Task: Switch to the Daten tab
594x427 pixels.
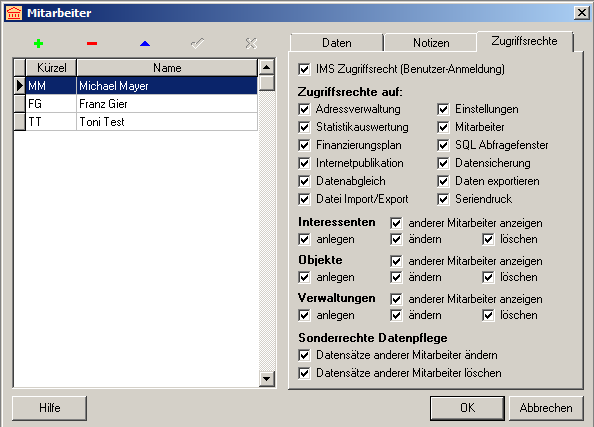Action: (x=337, y=43)
